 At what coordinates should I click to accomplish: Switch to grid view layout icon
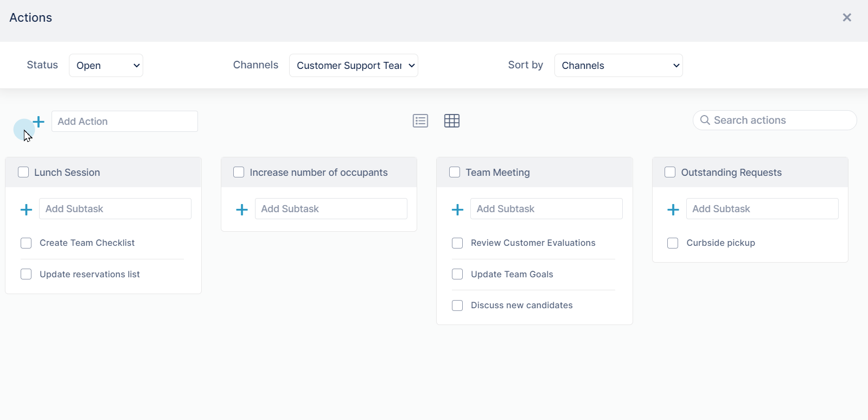(452, 120)
